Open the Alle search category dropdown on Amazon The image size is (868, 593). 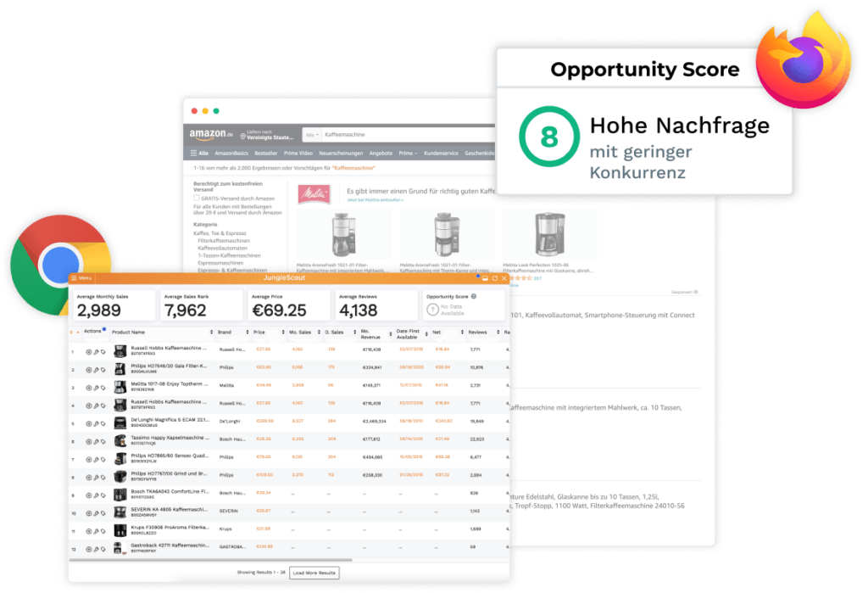click(313, 135)
